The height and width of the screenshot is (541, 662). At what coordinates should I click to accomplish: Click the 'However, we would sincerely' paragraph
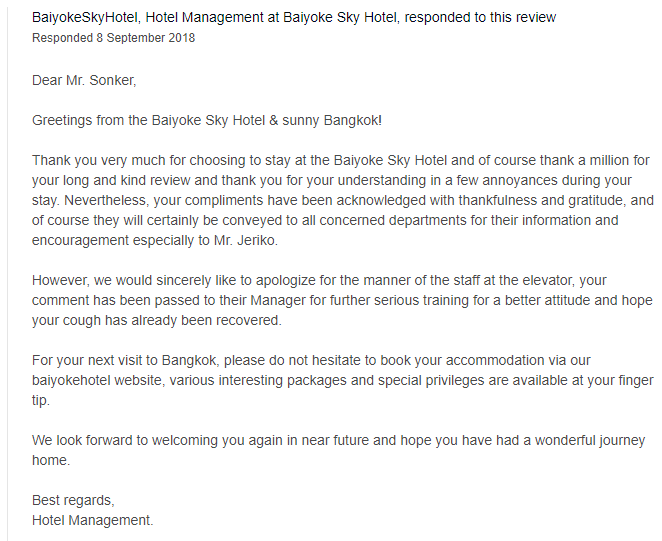(342, 300)
